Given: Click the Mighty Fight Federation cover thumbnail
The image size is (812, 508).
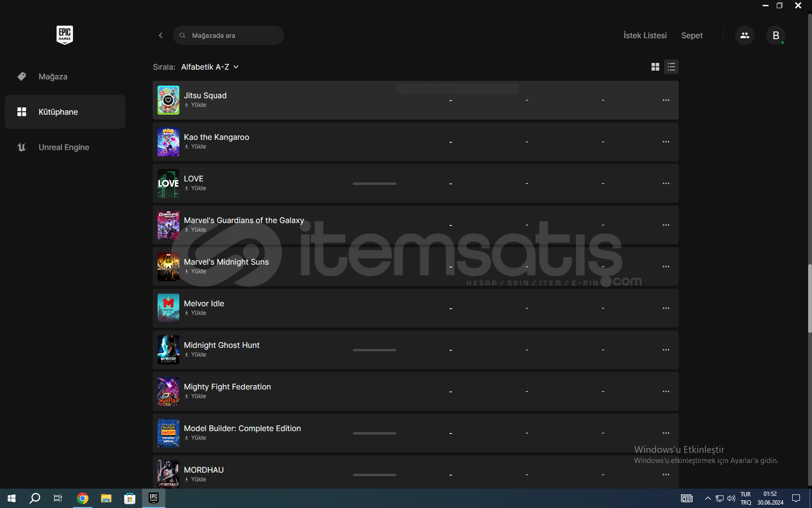Looking at the screenshot, I should [168, 391].
